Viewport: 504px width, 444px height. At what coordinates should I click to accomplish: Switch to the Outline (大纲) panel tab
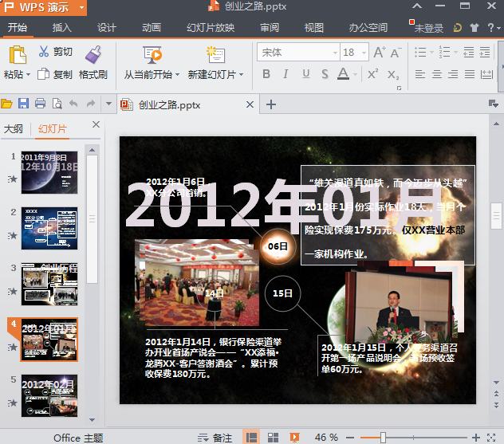[14, 128]
